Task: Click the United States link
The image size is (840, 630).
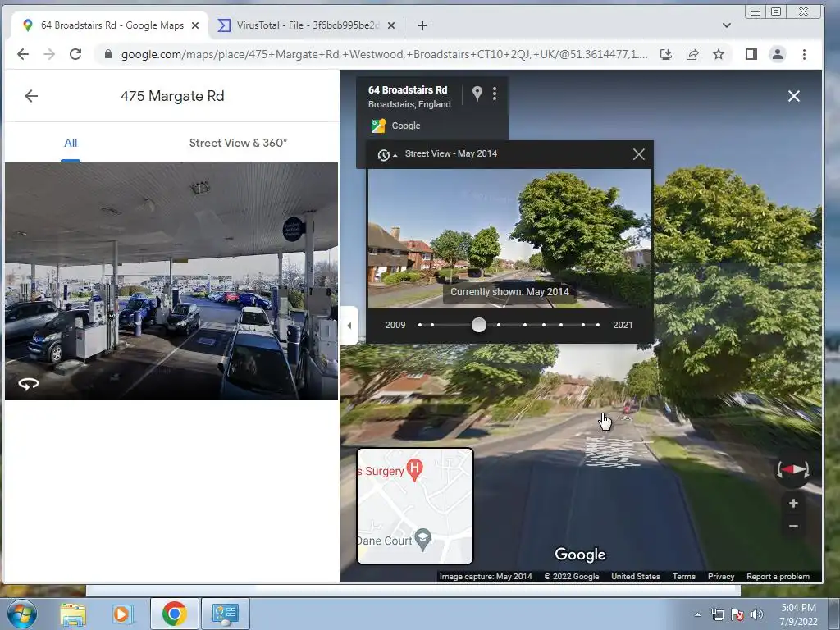Action: (636, 577)
